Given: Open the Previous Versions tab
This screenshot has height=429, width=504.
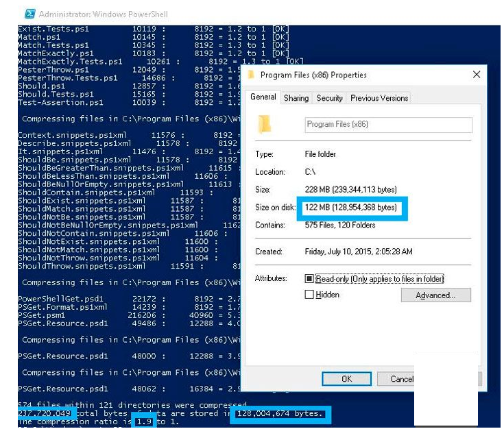Looking at the screenshot, I should (379, 98).
